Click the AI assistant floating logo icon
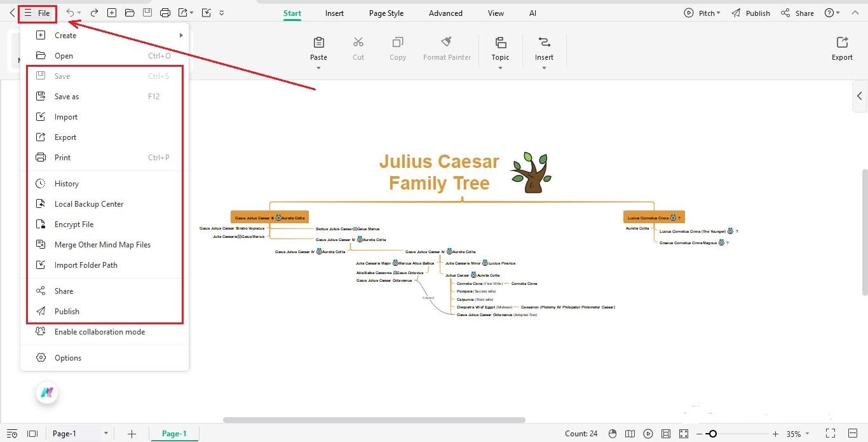Viewport: 868px width, 442px height. pyautogui.click(x=47, y=392)
